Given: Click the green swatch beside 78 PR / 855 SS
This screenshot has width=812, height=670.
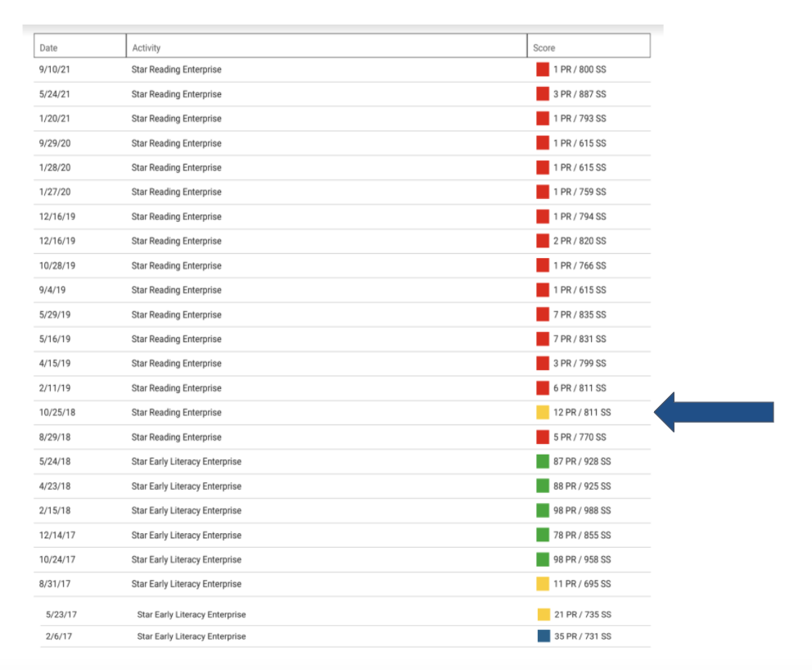Looking at the screenshot, I should [542, 535].
